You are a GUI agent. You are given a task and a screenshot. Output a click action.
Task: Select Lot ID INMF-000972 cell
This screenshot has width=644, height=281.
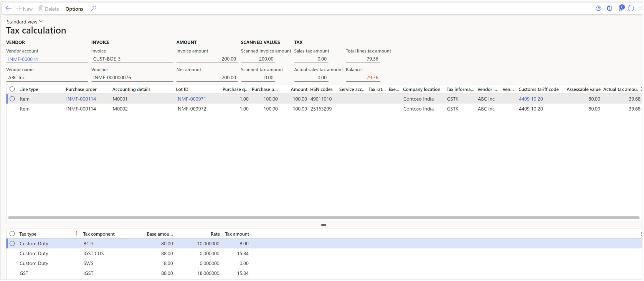191,109
